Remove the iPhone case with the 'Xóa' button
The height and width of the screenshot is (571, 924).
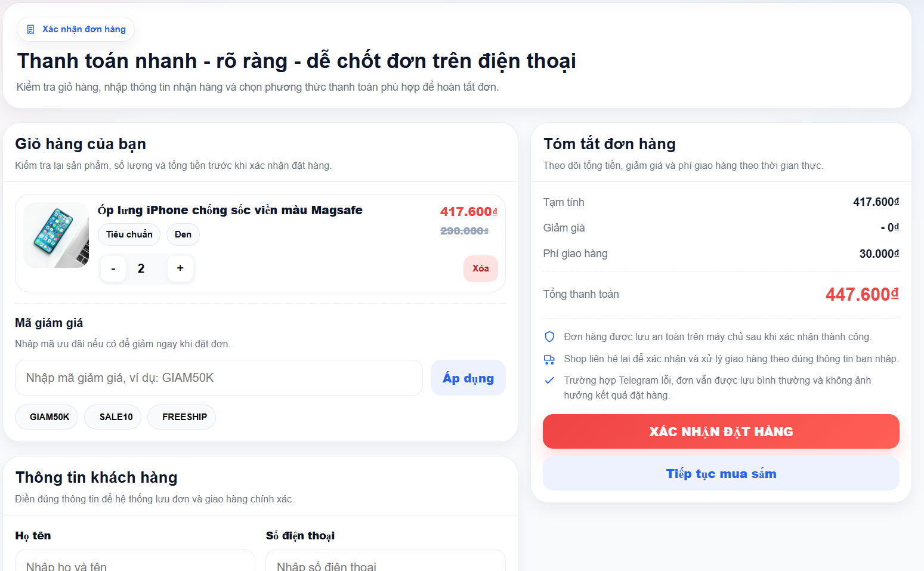click(x=480, y=268)
